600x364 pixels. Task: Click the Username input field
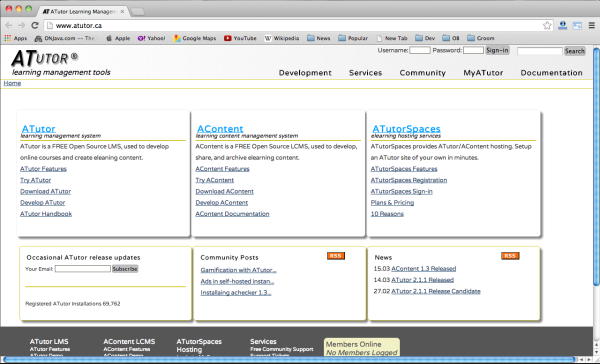420,50
